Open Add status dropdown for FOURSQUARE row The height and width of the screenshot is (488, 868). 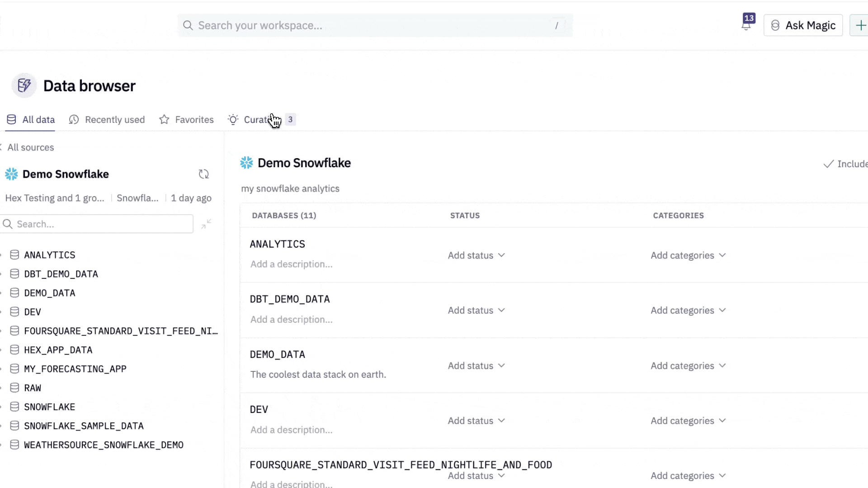pos(476,476)
